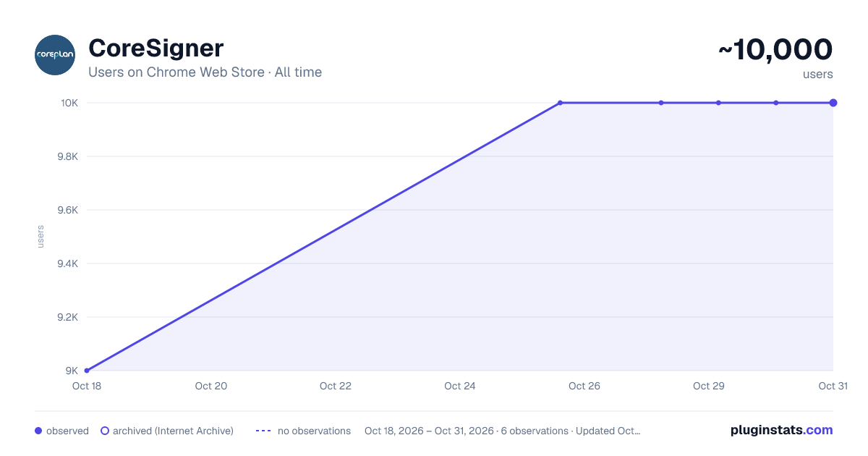
Task: Click the 10K y-axis label
Action: tap(69, 103)
